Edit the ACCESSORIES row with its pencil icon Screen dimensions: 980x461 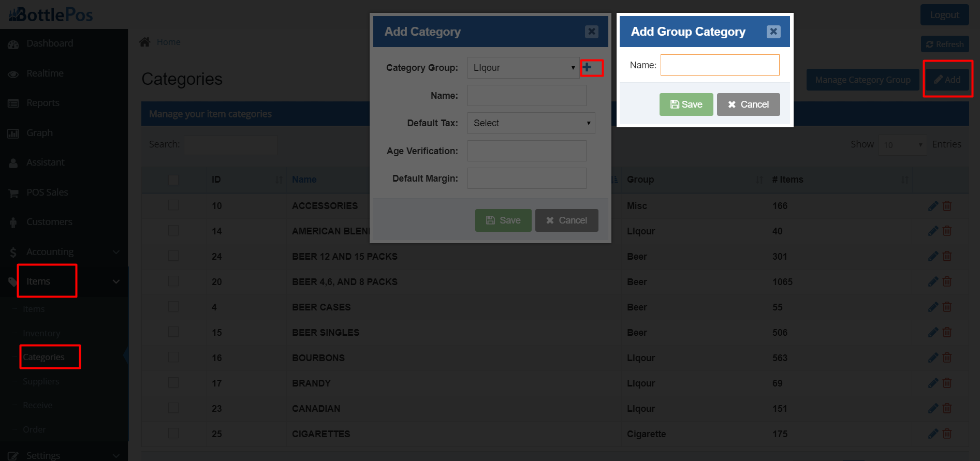pyautogui.click(x=933, y=206)
